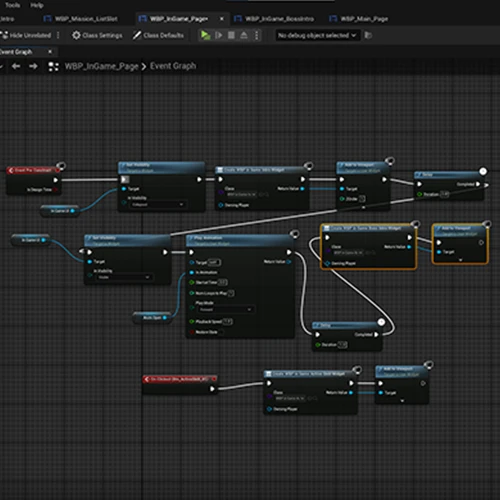500x500 pixels.
Task: Open the Help menu
Action: 37,5
